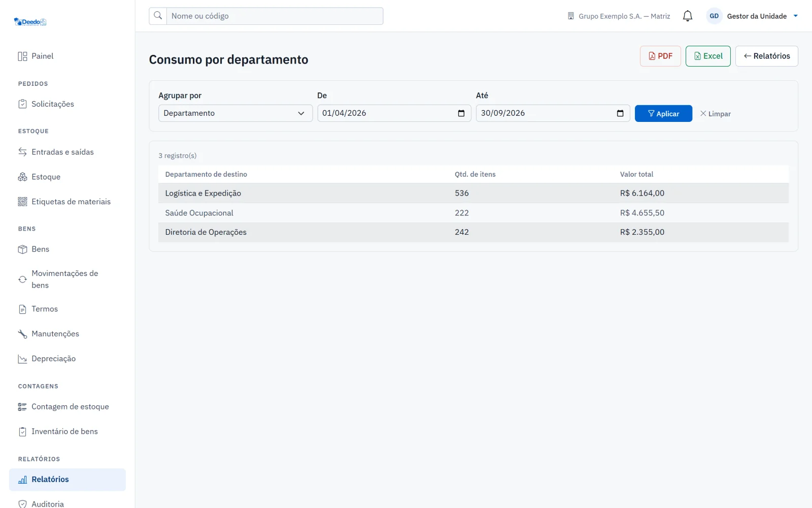Click the Termos document icon
812x508 pixels.
(x=22, y=309)
